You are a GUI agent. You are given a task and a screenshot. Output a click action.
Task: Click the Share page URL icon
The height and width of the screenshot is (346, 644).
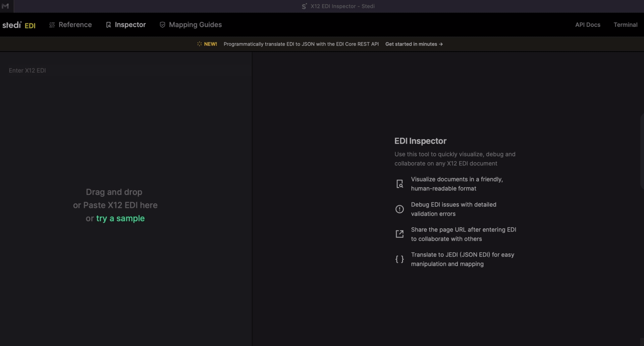tap(399, 234)
